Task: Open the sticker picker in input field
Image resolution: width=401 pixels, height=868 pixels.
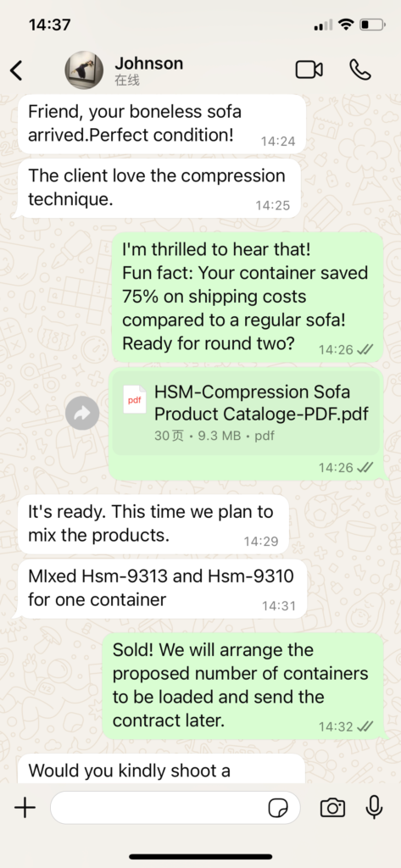Action: pyautogui.click(x=278, y=808)
